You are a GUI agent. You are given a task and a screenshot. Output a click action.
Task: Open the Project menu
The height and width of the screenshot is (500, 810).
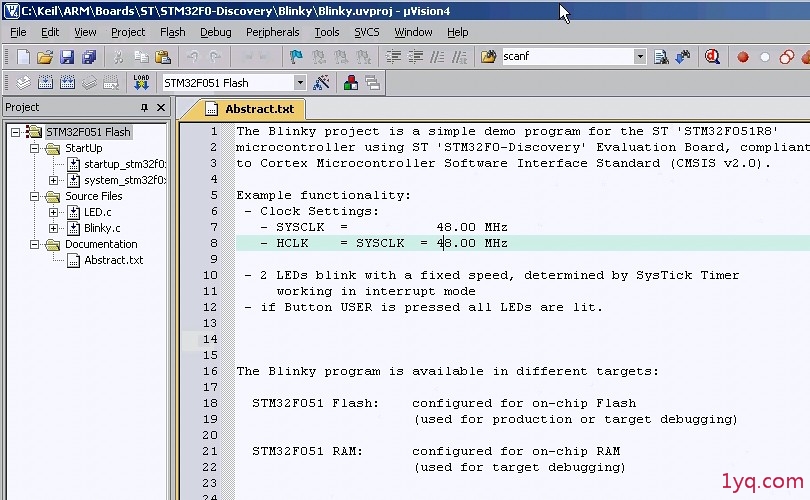(x=128, y=32)
